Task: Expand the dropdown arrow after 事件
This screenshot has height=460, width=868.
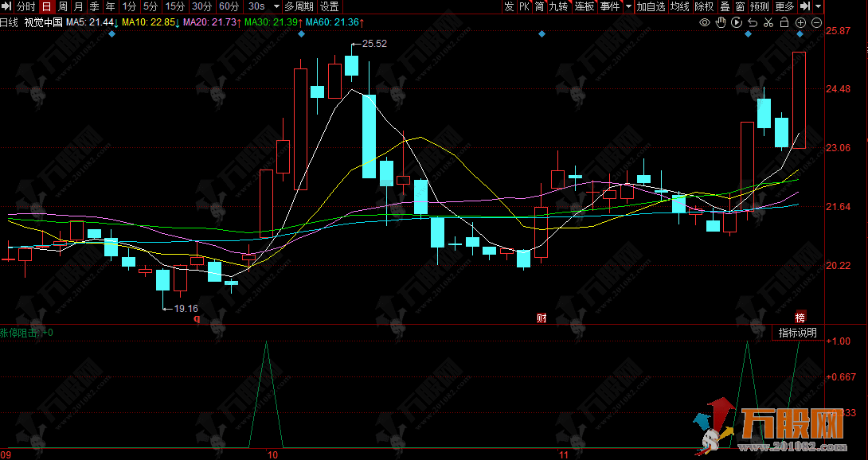Action: [628, 6]
